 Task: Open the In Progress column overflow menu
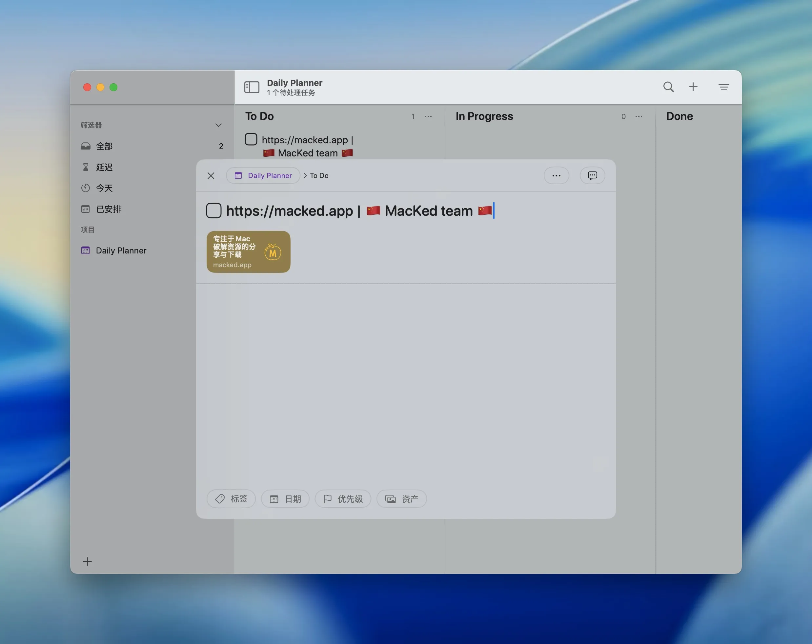pyautogui.click(x=639, y=117)
